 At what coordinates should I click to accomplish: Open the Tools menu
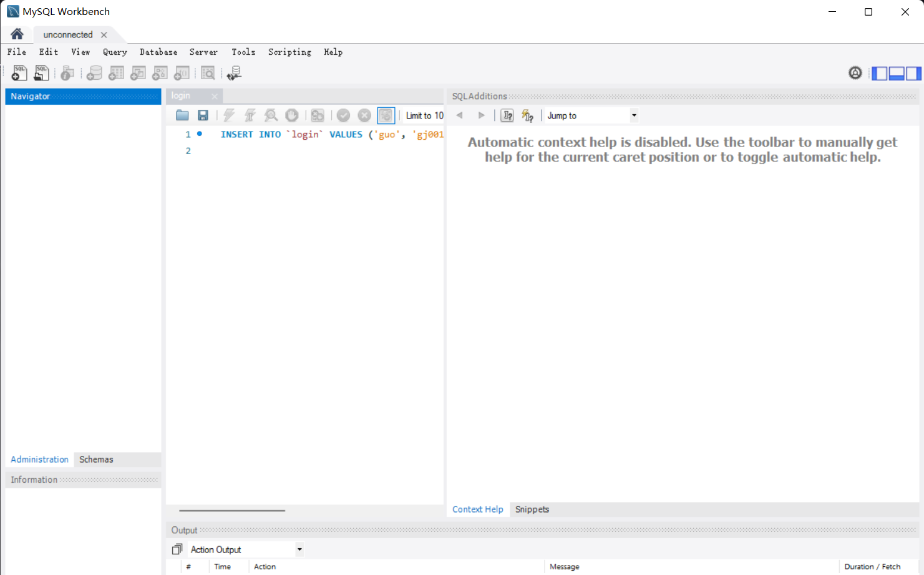click(243, 52)
